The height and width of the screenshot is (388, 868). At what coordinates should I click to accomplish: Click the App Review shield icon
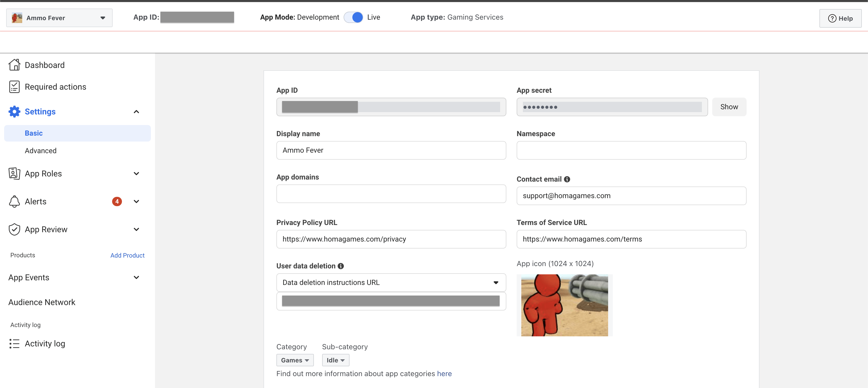point(14,229)
